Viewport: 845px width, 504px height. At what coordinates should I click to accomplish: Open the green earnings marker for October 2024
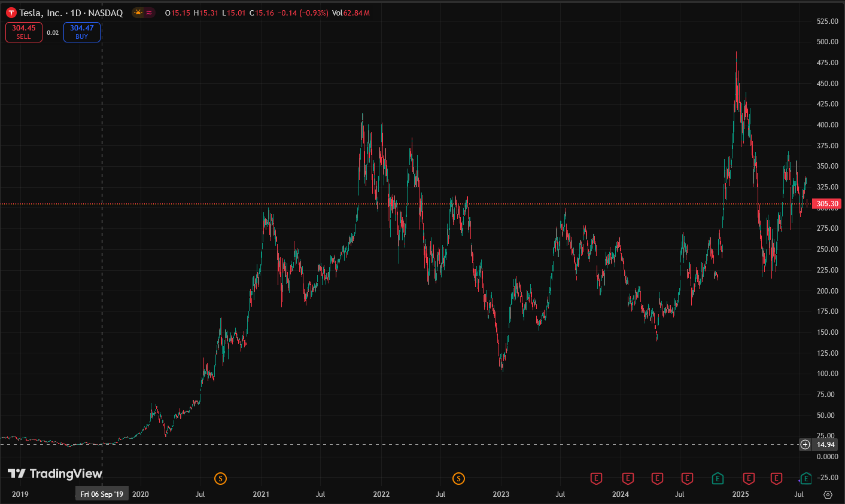click(x=718, y=478)
